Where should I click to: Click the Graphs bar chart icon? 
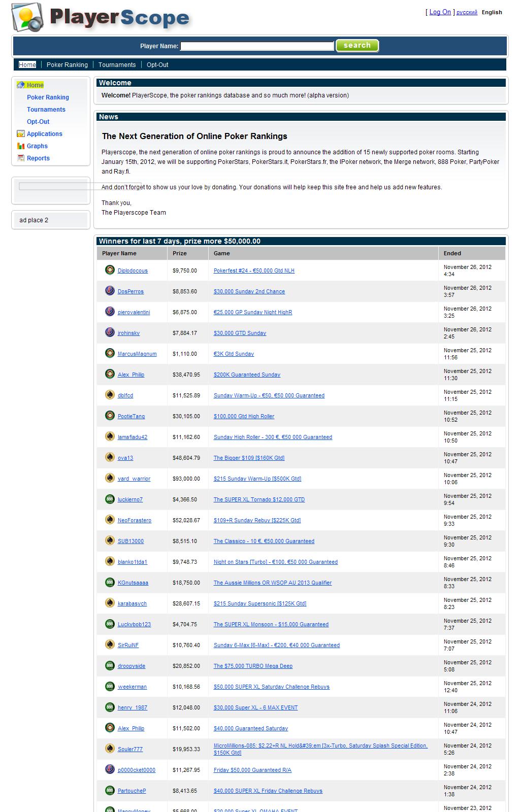[x=21, y=146]
